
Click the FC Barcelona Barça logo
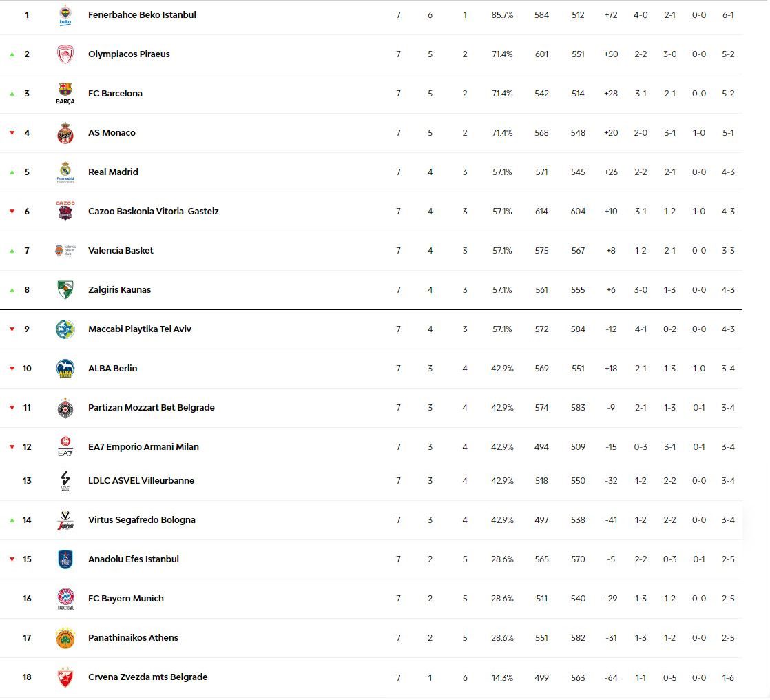(x=65, y=93)
